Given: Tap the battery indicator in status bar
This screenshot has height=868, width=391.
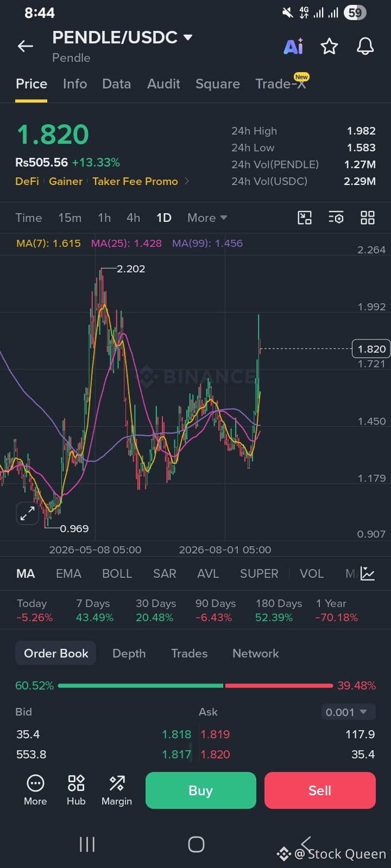Looking at the screenshot, I should tap(355, 12).
